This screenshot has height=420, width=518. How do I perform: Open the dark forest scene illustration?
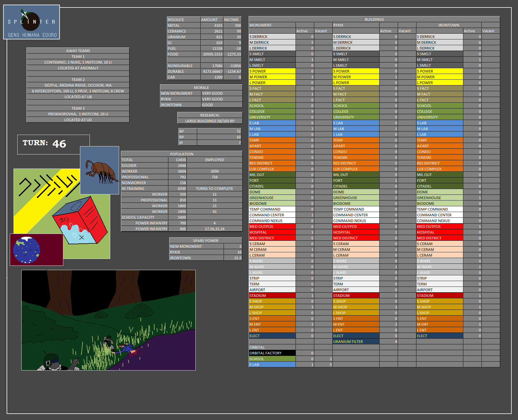coord(108,320)
